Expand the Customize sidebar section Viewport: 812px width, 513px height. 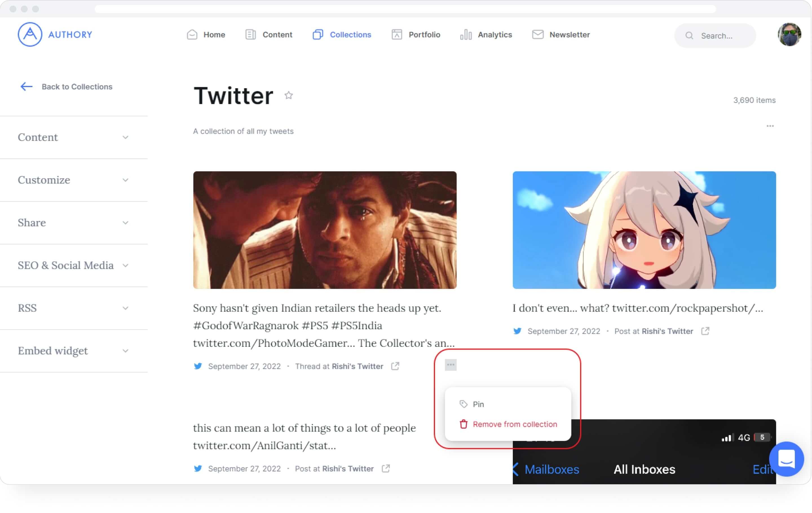[74, 180]
